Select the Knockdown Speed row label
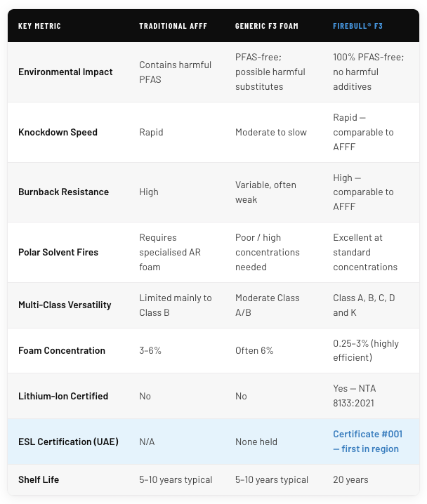 click(x=58, y=132)
